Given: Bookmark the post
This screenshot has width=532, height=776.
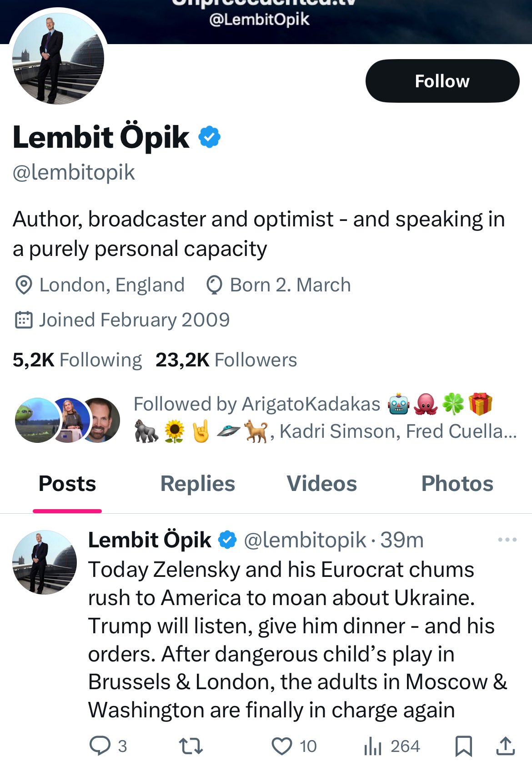Looking at the screenshot, I should [x=463, y=746].
